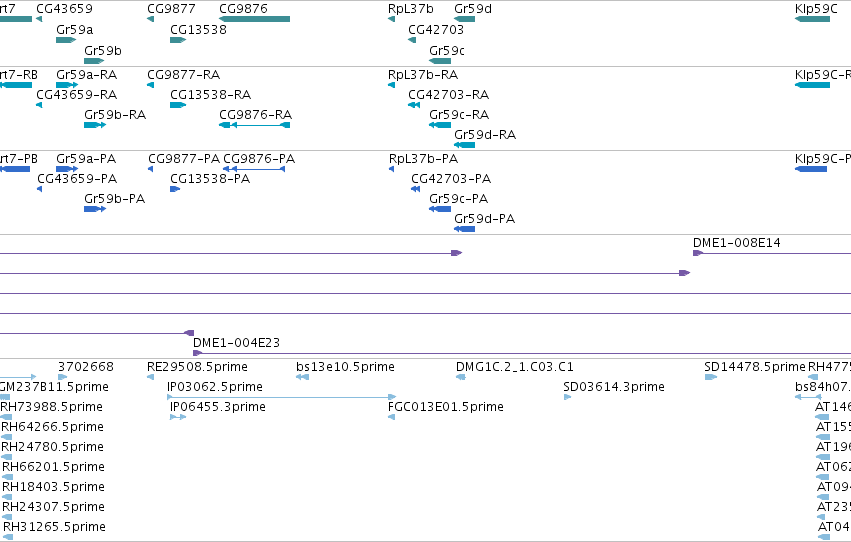This screenshot has width=851, height=542.
Task: Click the CG13538-PA protein label
Action: pos(210,178)
